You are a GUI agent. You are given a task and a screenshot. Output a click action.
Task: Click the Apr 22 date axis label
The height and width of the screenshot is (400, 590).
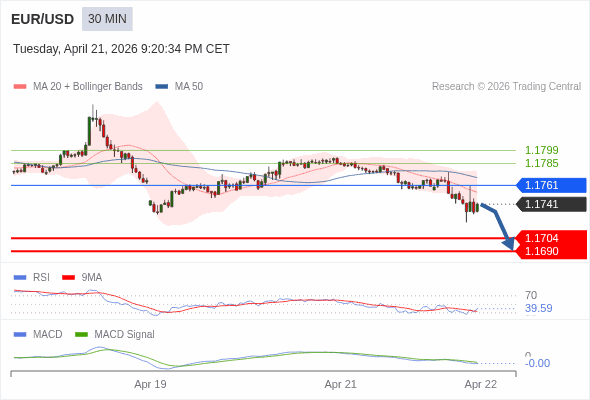(x=481, y=385)
